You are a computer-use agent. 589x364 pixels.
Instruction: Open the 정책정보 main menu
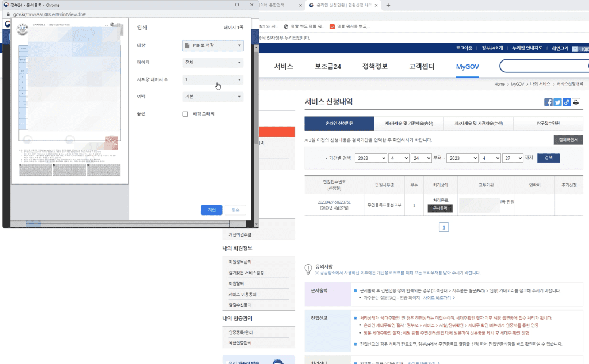point(374,67)
